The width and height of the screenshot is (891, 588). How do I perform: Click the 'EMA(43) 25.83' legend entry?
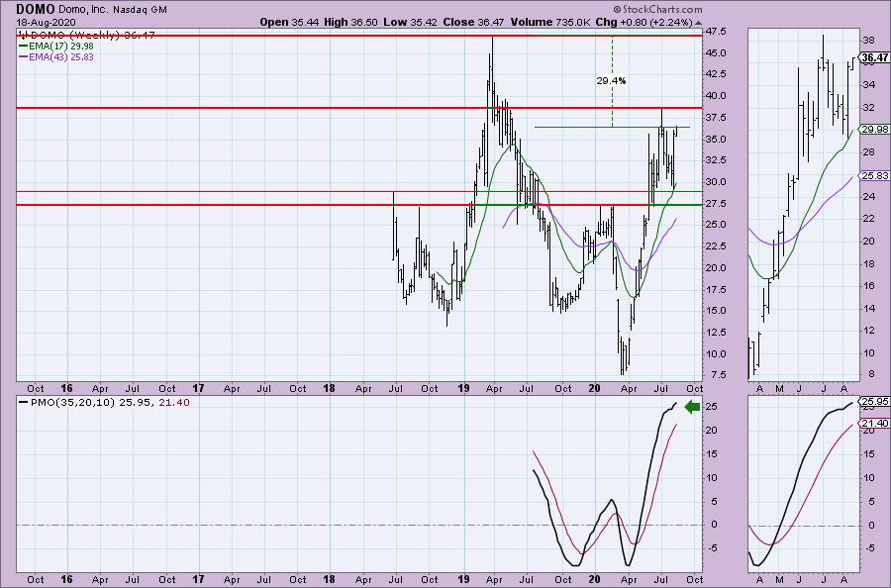click(61, 57)
